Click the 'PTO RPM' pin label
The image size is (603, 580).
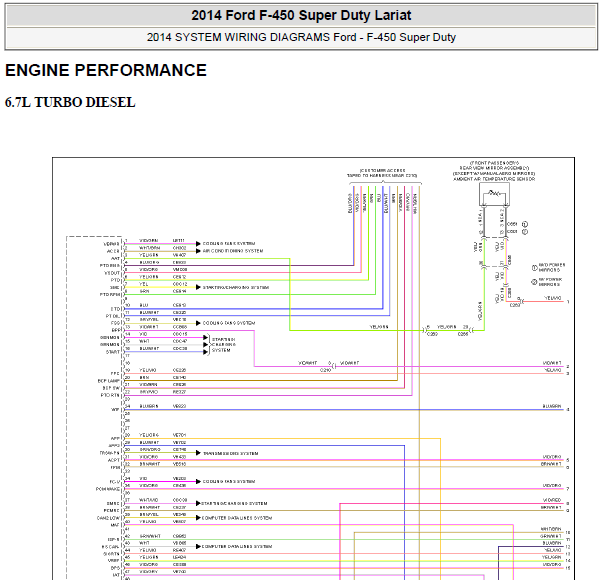[x=110, y=295]
